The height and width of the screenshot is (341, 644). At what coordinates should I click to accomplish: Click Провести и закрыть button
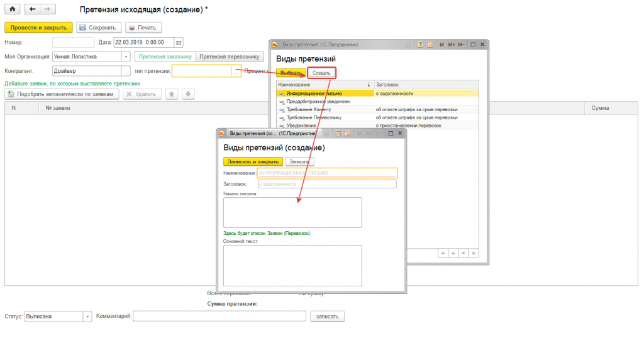[38, 28]
